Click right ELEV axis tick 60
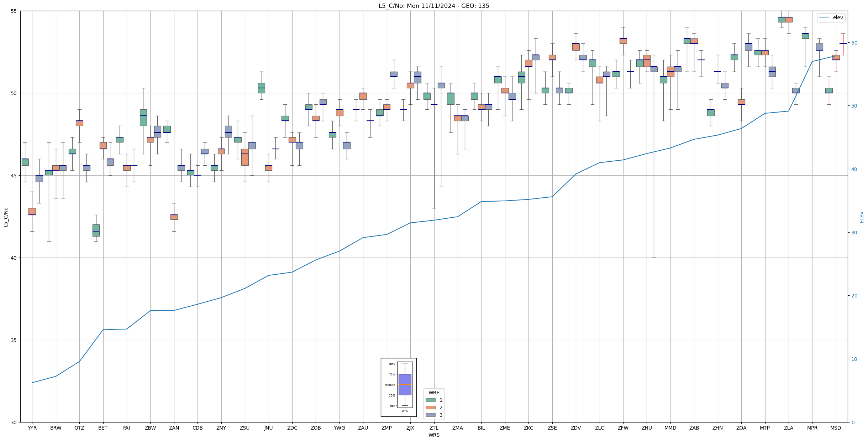Viewport: 868px width, 441px height. tap(854, 43)
